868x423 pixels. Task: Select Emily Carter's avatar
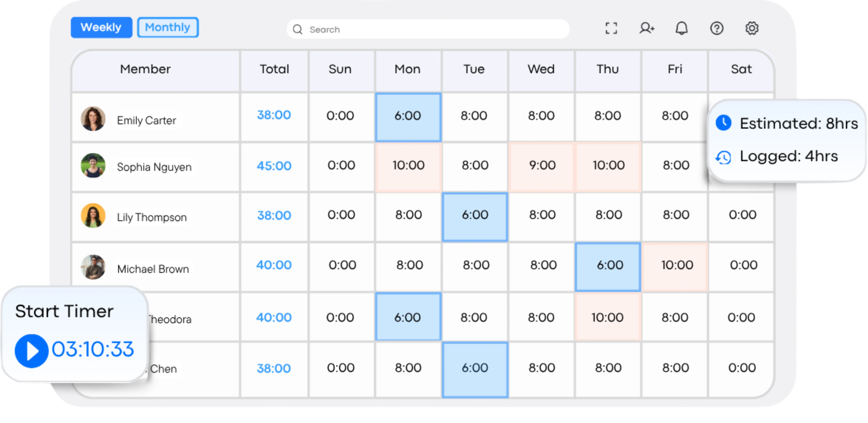click(x=93, y=119)
